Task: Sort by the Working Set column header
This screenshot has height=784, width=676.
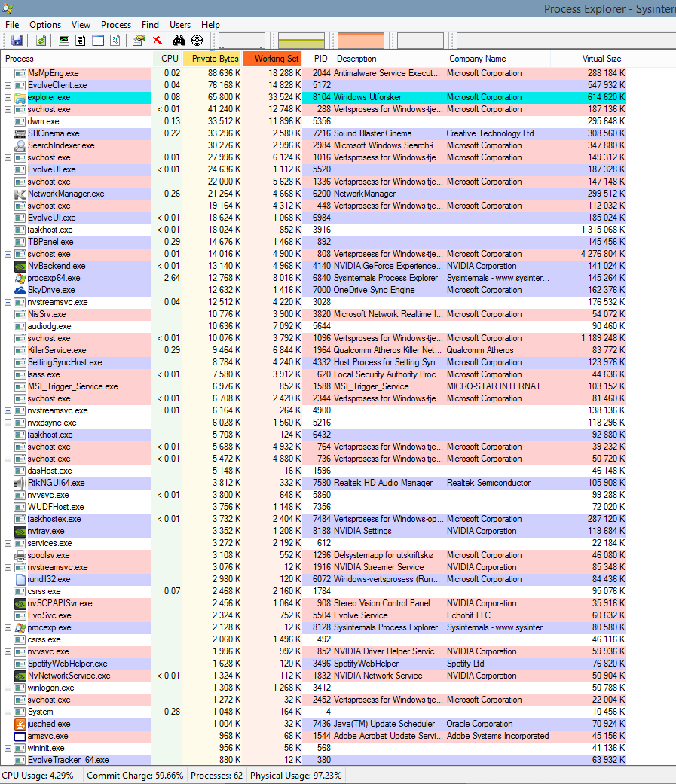Action: pos(272,59)
